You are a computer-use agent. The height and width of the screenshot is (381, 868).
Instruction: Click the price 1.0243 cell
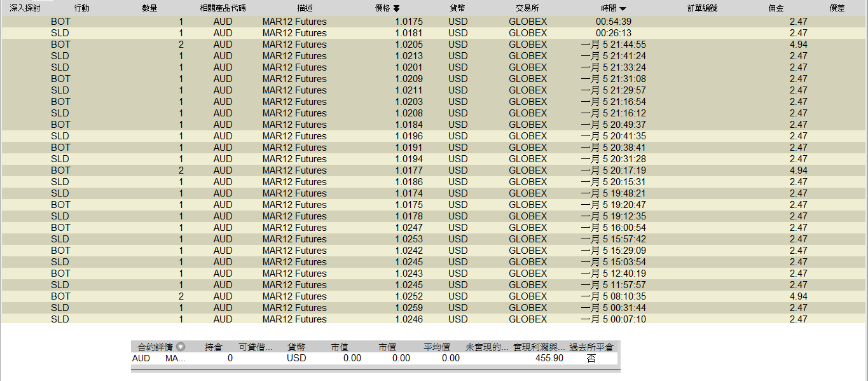click(x=409, y=274)
